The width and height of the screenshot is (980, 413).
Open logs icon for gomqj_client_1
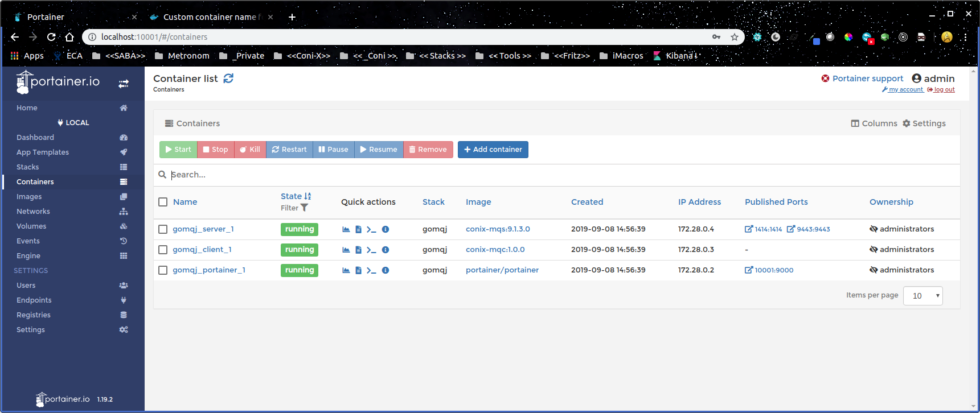358,250
